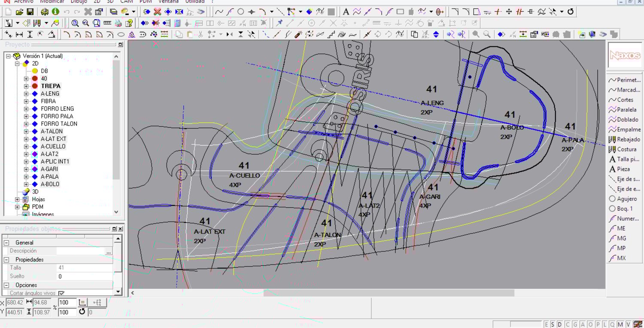Open the Ventana menu
This screenshot has height=328, width=644.
(168, 2)
